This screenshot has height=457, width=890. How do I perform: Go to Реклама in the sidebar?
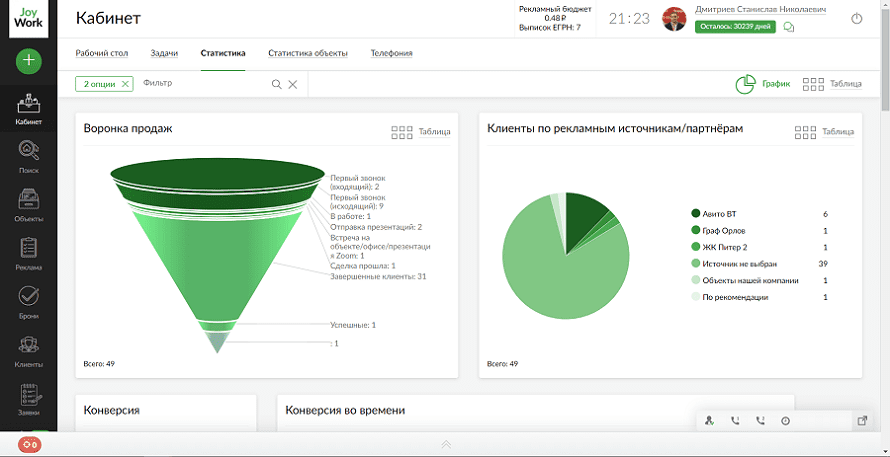[x=28, y=253]
